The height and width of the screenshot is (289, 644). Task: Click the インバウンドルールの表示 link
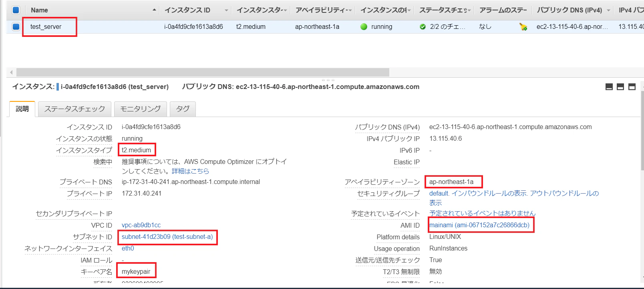coord(489,194)
